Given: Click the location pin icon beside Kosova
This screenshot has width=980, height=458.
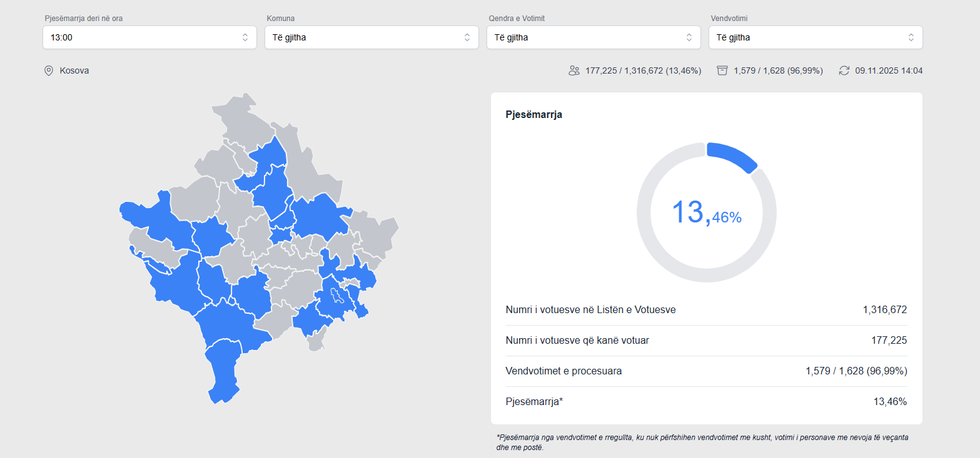Looking at the screenshot, I should click(48, 71).
